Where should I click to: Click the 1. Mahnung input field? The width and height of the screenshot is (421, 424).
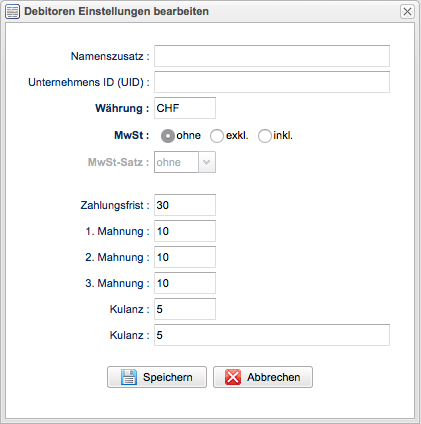[185, 231]
